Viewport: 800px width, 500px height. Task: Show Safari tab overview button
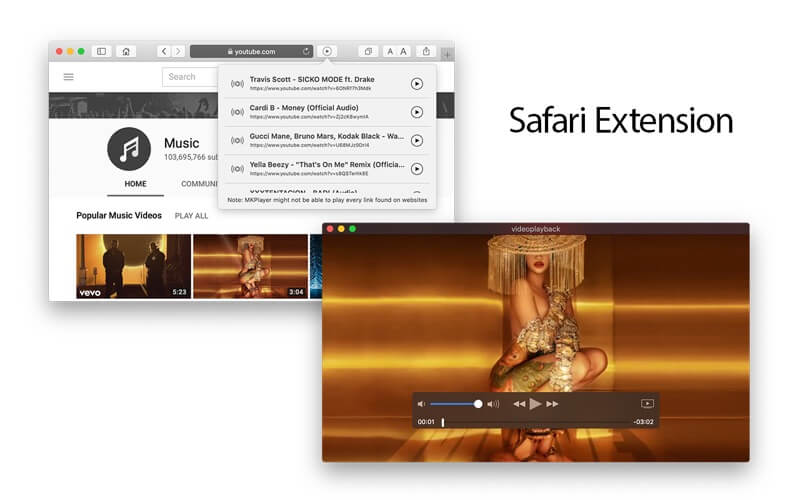[368, 52]
